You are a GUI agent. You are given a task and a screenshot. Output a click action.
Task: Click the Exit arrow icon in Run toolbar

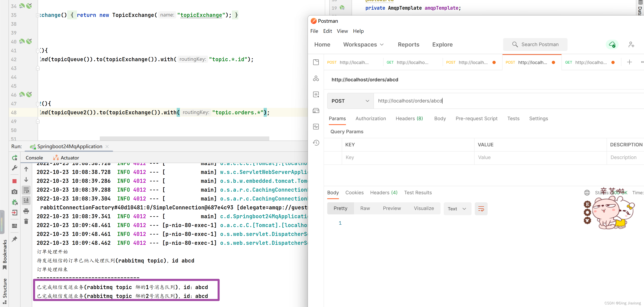point(14,213)
